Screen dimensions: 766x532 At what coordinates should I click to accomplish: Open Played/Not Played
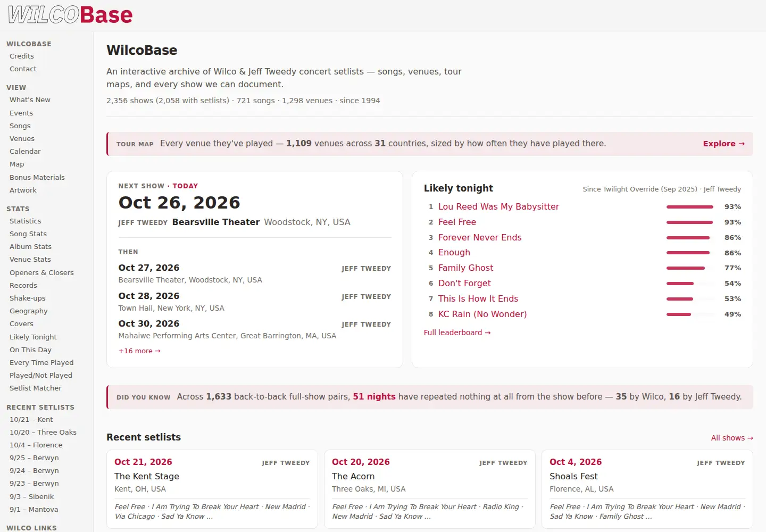pyautogui.click(x=41, y=376)
